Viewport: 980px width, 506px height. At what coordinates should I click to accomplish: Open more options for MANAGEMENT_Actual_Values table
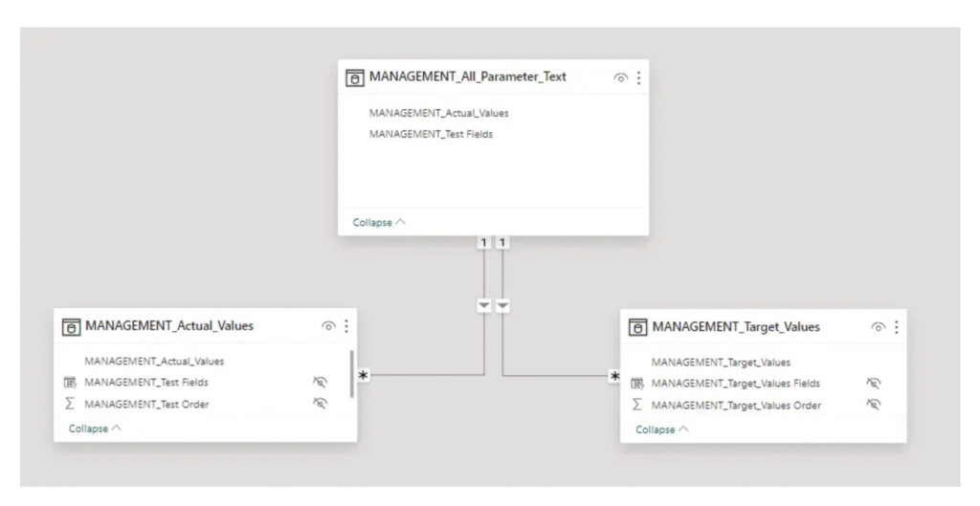(346, 326)
